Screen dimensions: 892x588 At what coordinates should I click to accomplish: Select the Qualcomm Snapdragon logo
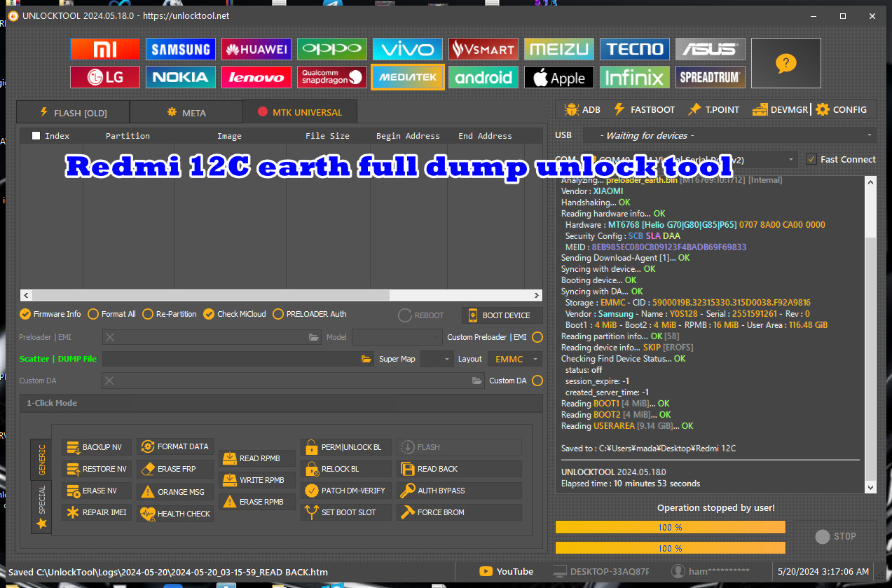pos(332,77)
